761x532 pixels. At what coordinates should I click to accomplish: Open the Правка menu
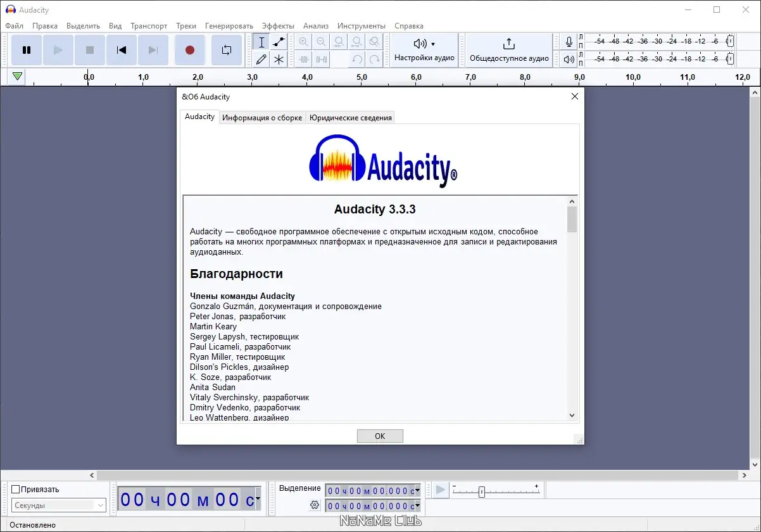45,26
